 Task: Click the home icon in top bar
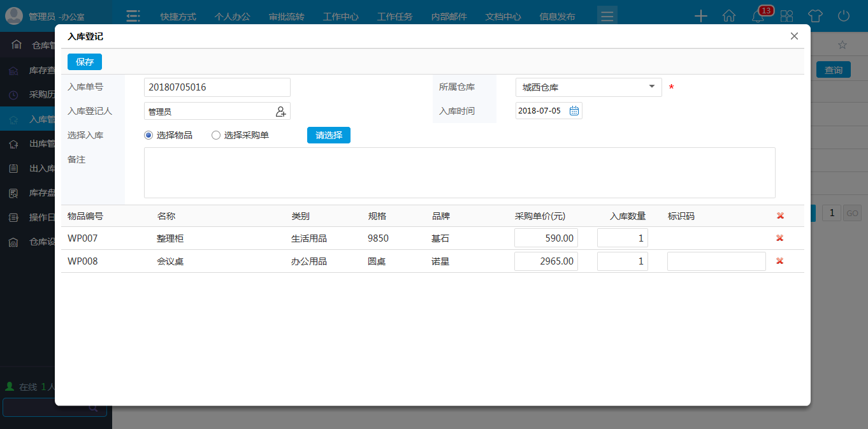(729, 17)
